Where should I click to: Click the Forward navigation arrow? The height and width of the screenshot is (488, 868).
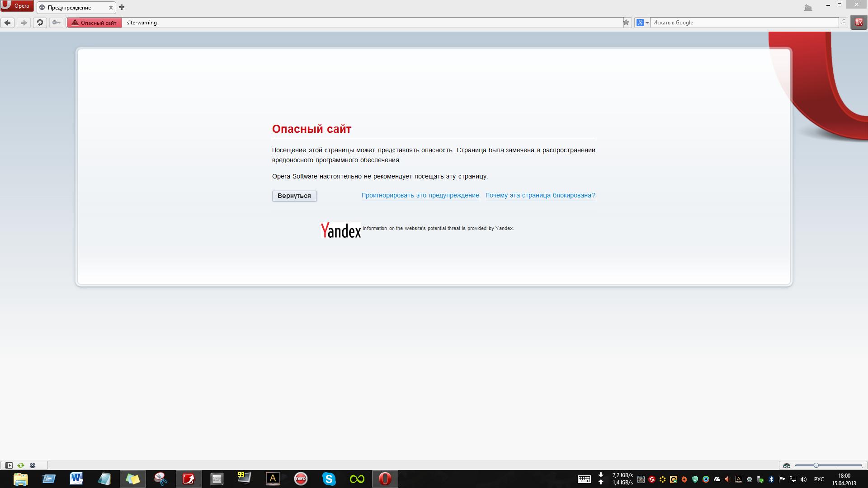pos(24,23)
